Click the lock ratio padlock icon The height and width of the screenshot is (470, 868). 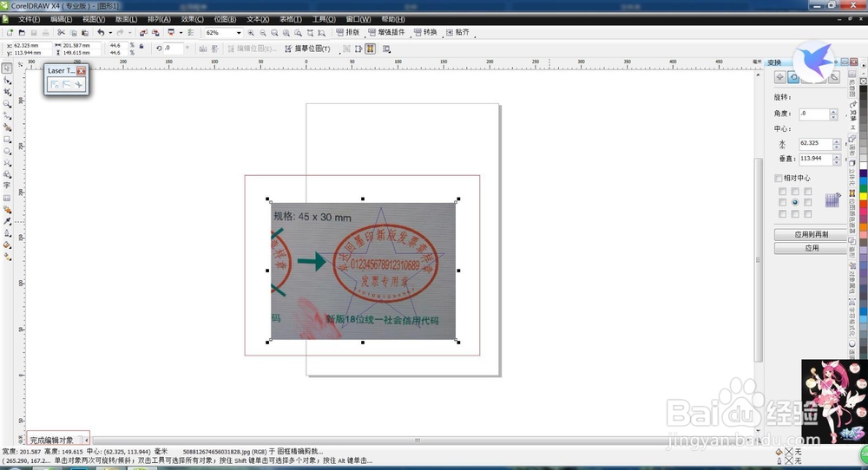141,47
